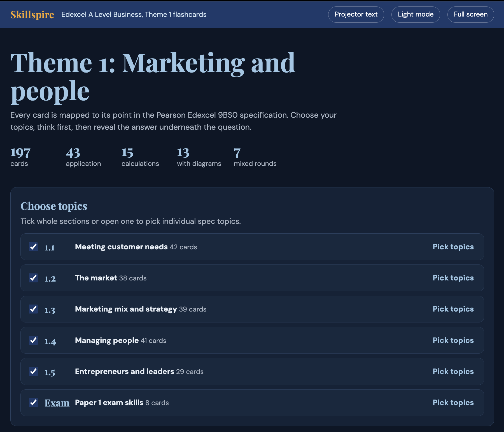The height and width of the screenshot is (432, 504).
Task: Click the '197 cards' statistic
Action: [x=20, y=157]
